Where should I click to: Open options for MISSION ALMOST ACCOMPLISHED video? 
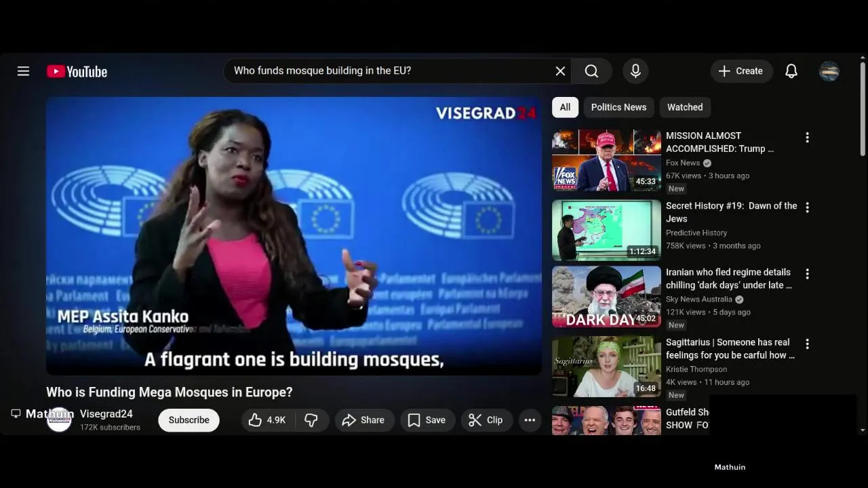coord(807,138)
